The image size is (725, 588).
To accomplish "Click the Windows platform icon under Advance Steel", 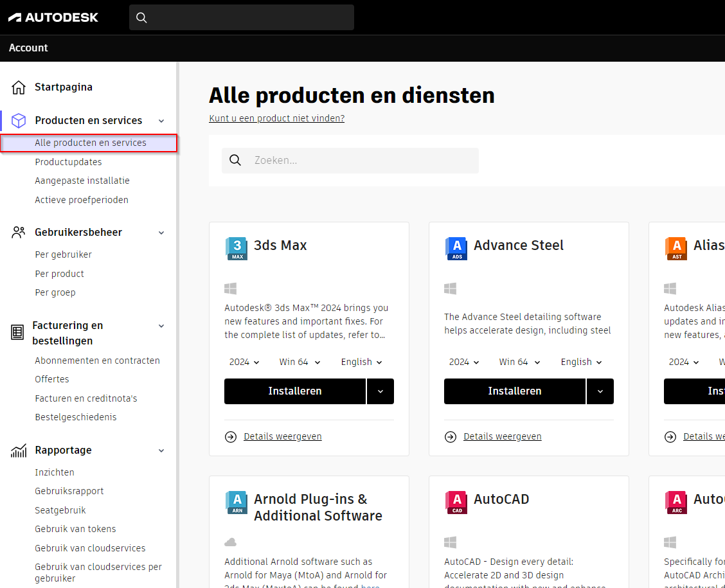I will tap(450, 289).
